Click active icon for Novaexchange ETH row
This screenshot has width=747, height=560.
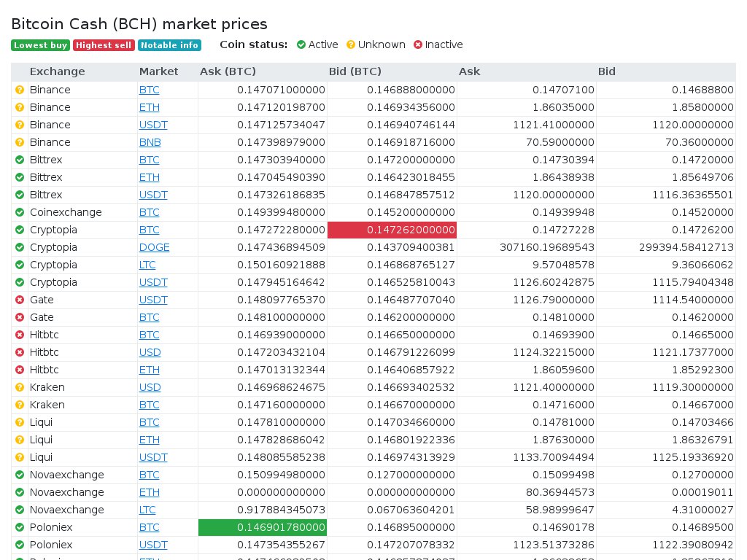(20, 492)
